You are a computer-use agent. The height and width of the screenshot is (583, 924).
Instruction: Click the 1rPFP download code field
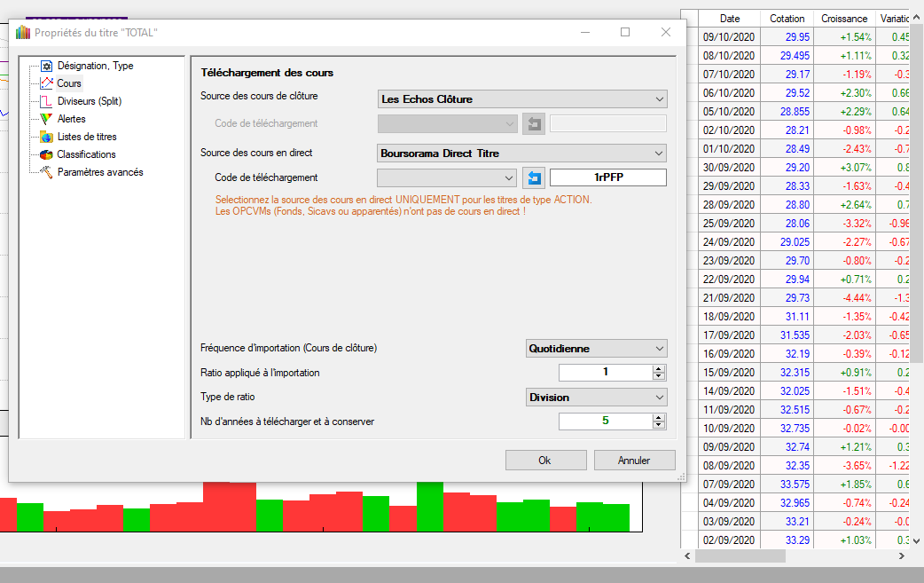pos(607,177)
